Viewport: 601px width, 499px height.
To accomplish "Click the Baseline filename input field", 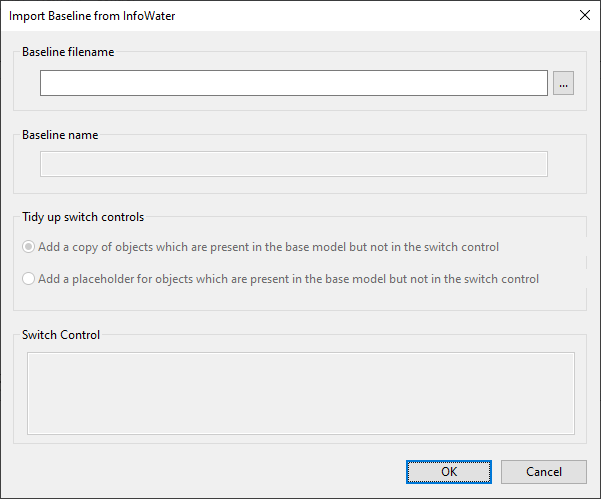I will tap(294, 83).
